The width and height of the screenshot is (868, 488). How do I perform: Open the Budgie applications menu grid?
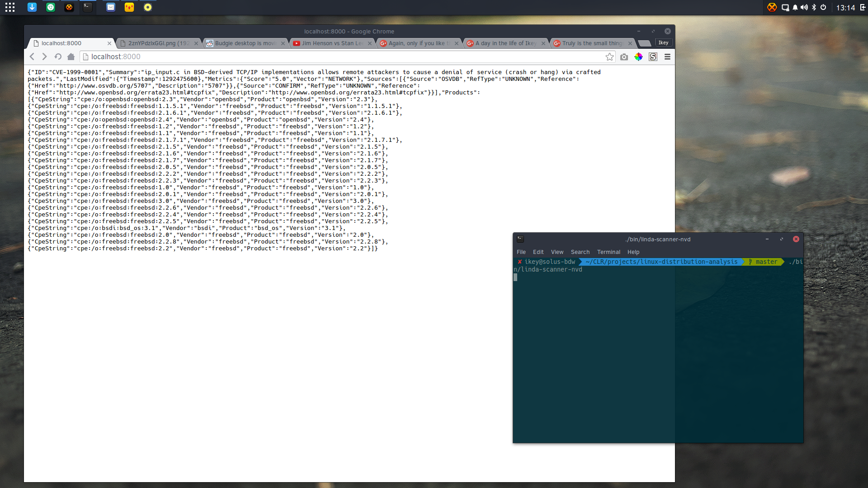(10, 7)
